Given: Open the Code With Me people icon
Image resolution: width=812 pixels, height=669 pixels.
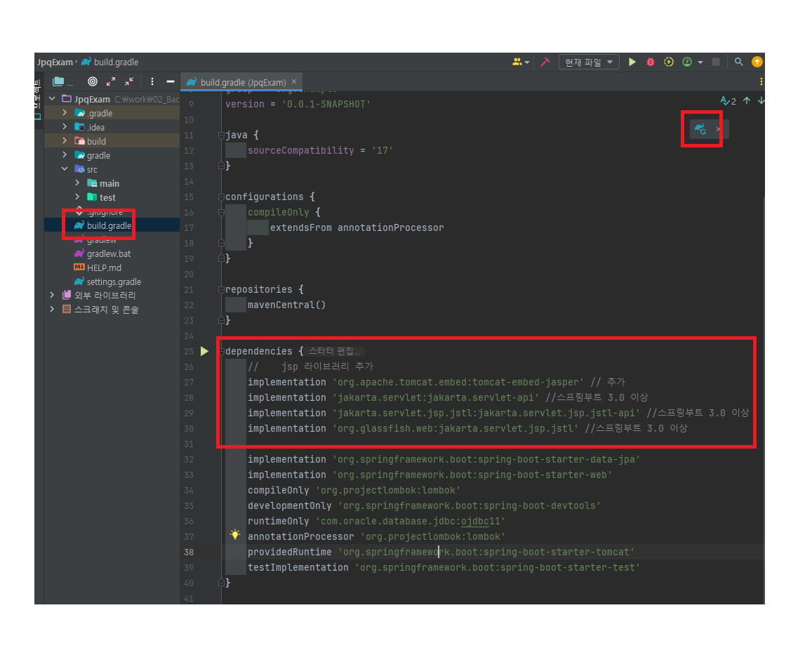Looking at the screenshot, I should click(x=517, y=62).
